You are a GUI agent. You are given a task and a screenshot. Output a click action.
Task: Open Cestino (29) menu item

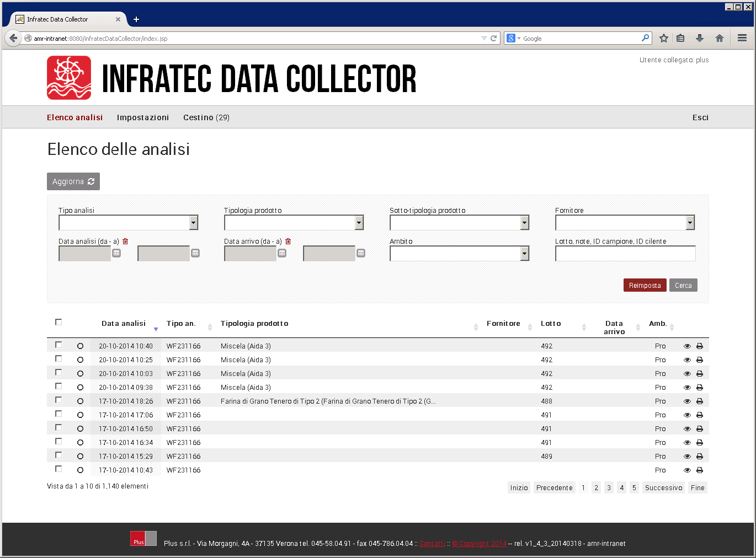(206, 117)
